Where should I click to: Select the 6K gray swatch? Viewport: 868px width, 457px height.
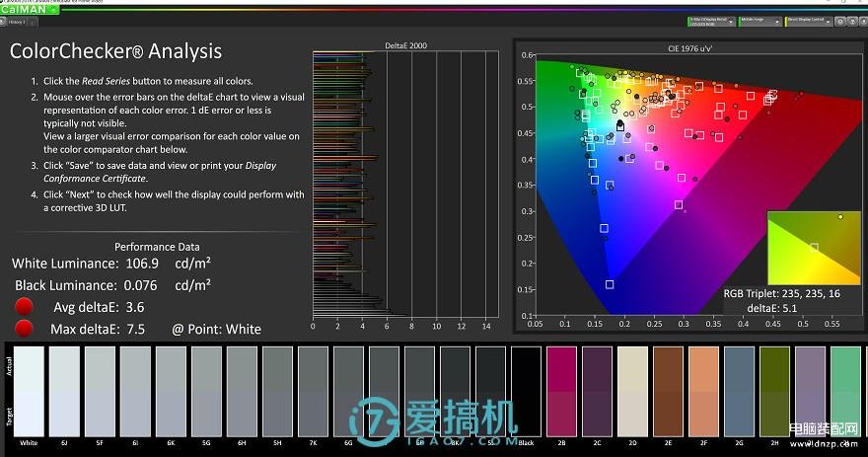(171, 392)
